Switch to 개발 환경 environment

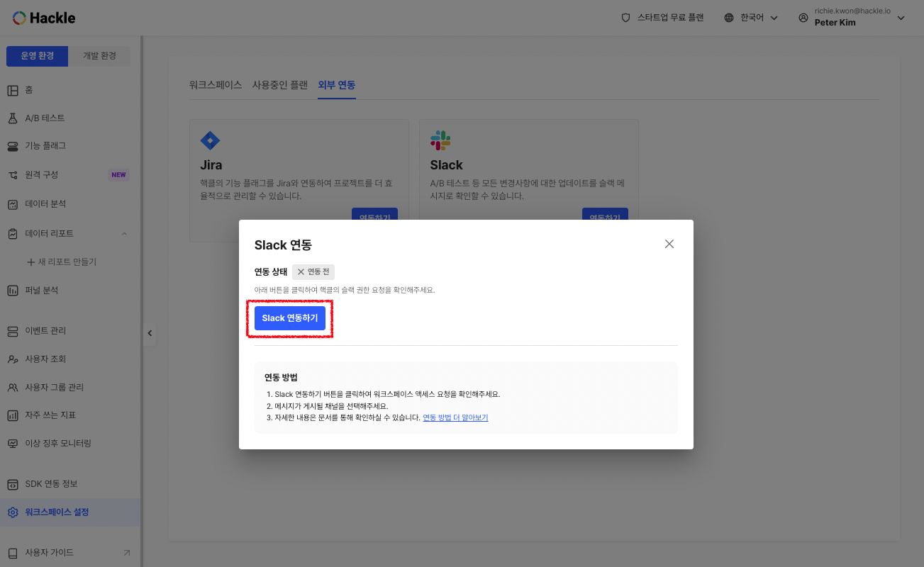pos(99,56)
